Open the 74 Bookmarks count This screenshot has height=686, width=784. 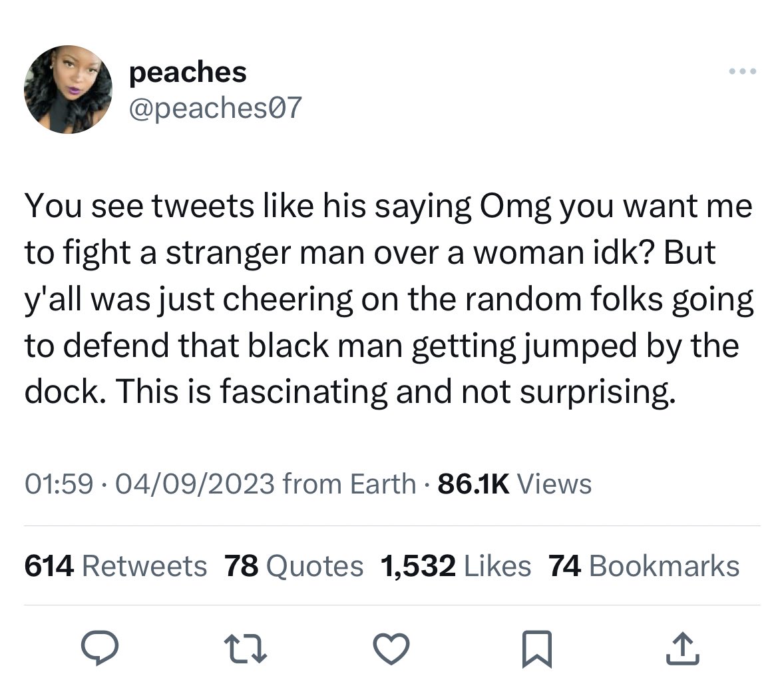coord(644,566)
